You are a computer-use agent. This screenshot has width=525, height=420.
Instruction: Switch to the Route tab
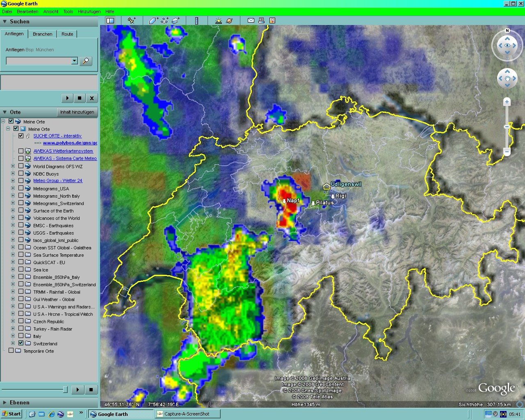tap(67, 34)
